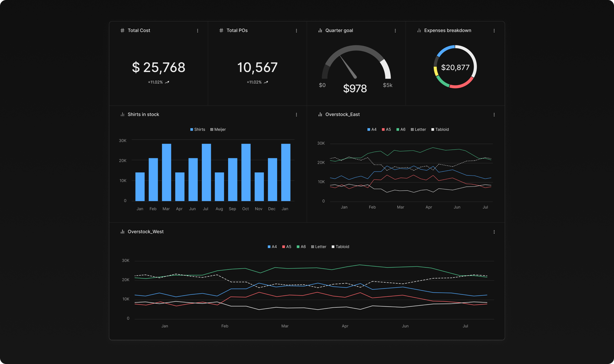This screenshot has height=364, width=614.
Task: Click the $20,877 donut center value
Action: click(x=455, y=67)
